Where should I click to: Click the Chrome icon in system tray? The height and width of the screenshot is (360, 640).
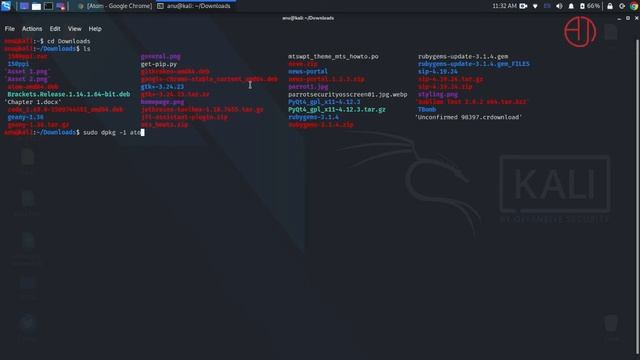pyautogui.click(x=634, y=6)
